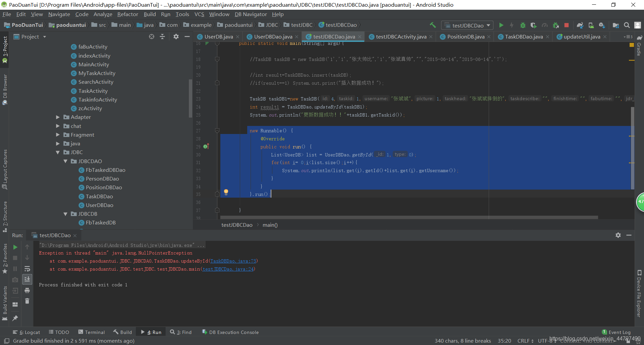The image size is (644, 345).
Task: Open the testJDBCDao.java:24 stack trace link
Action: point(228,269)
